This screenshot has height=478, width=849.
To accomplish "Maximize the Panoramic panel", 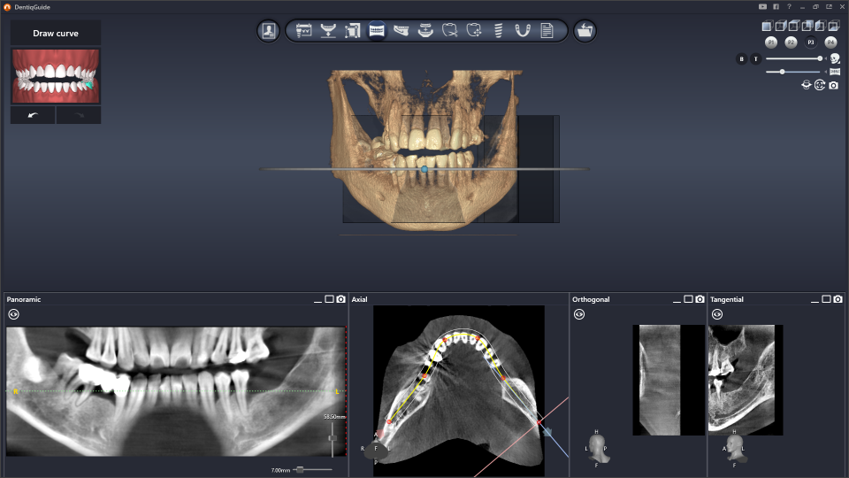I will click(x=329, y=299).
